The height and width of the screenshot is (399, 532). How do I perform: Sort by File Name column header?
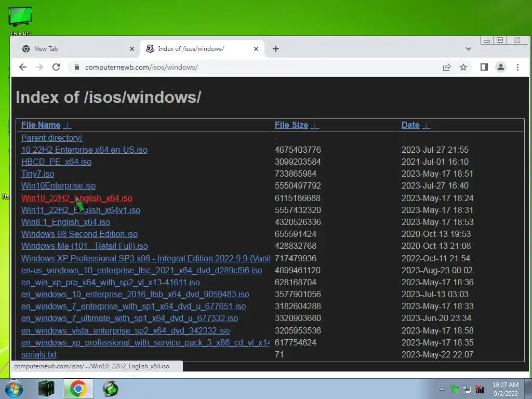pyautogui.click(x=41, y=125)
